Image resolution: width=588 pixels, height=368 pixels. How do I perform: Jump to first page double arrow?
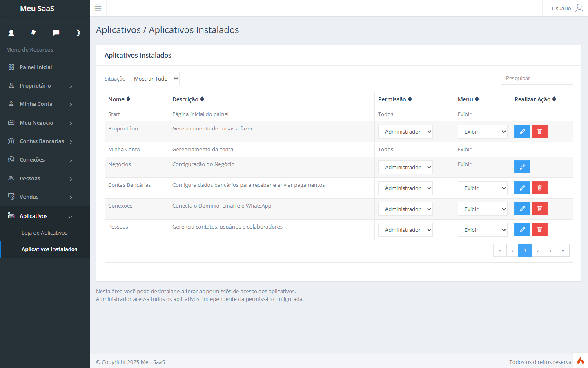point(500,250)
